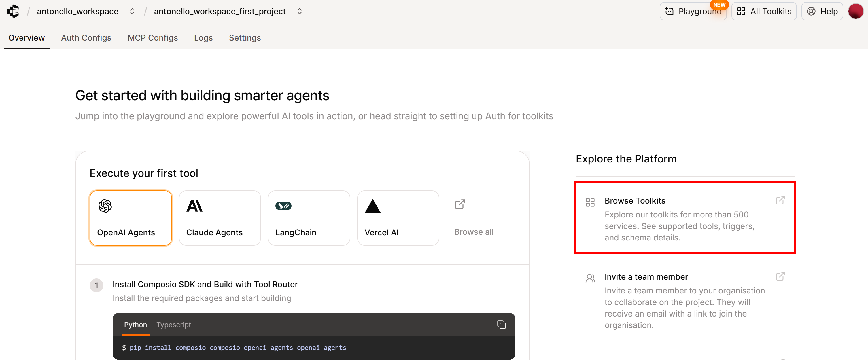Open the Logs tab
The height and width of the screenshot is (360, 868).
coord(203,38)
